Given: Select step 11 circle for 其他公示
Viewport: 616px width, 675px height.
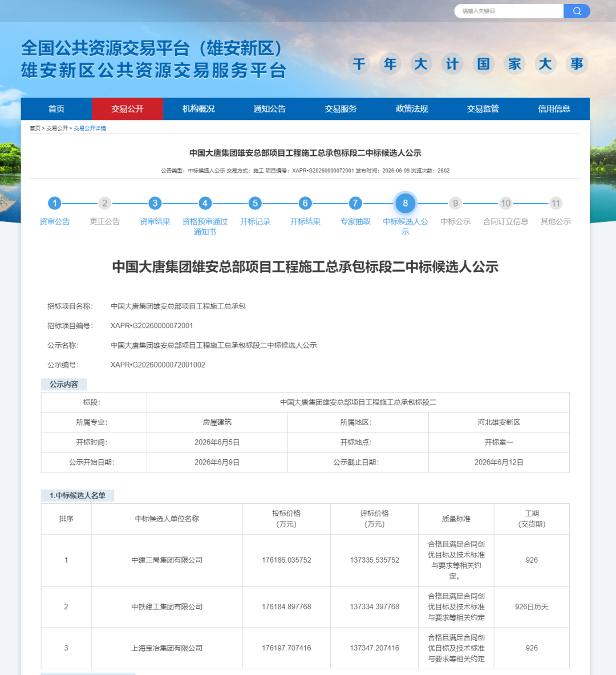Looking at the screenshot, I should [556, 203].
